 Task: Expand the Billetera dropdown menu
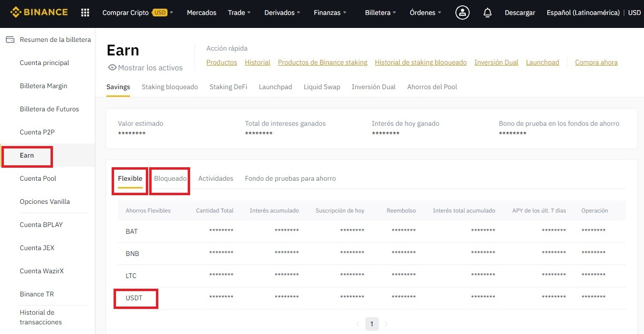point(381,13)
